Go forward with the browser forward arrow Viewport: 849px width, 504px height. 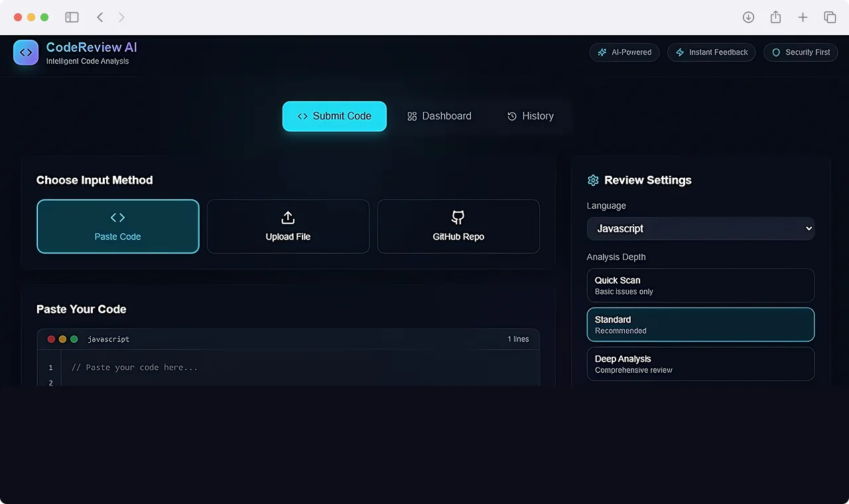(x=121, y=17)
